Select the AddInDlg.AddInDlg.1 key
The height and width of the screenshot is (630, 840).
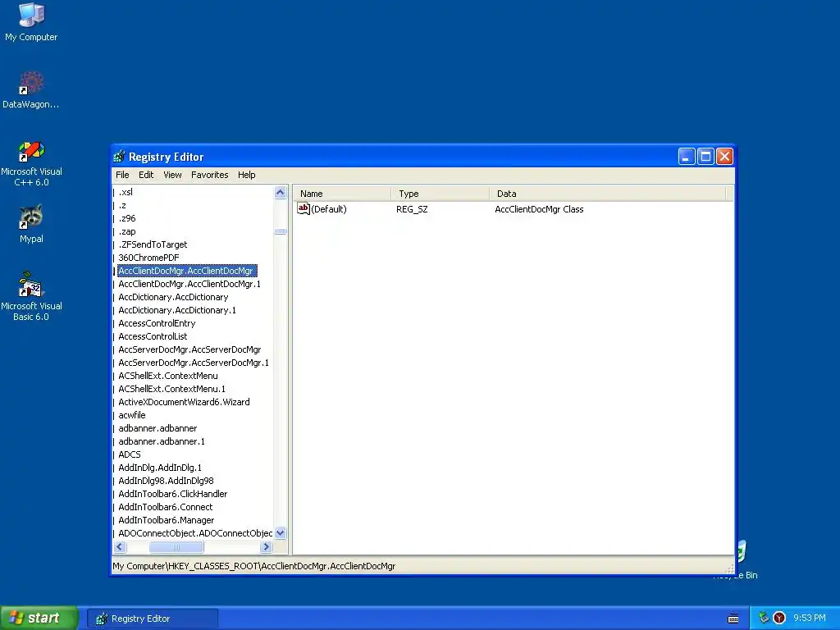(160, 468)
